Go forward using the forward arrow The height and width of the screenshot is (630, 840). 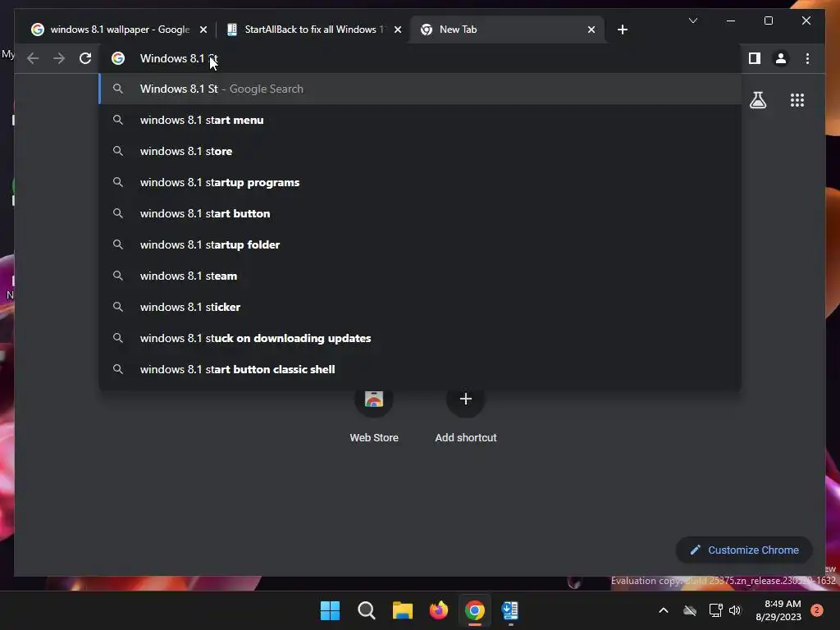click(x=59, y=58)
